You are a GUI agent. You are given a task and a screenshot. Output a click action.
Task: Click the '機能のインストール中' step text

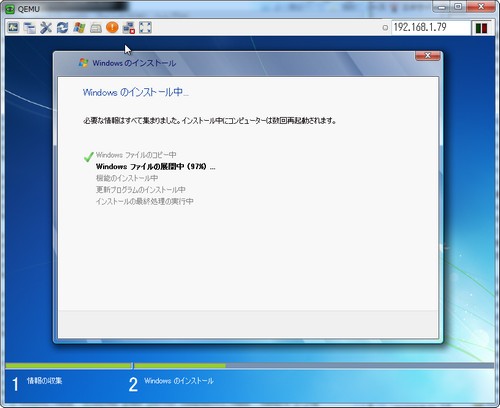[127, 178]
